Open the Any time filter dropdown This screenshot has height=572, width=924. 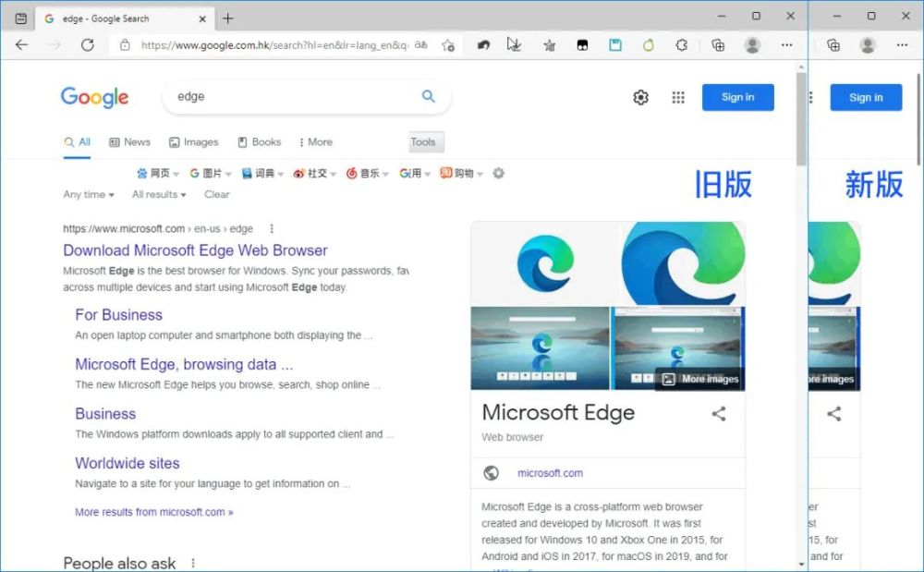coord(89,194)
